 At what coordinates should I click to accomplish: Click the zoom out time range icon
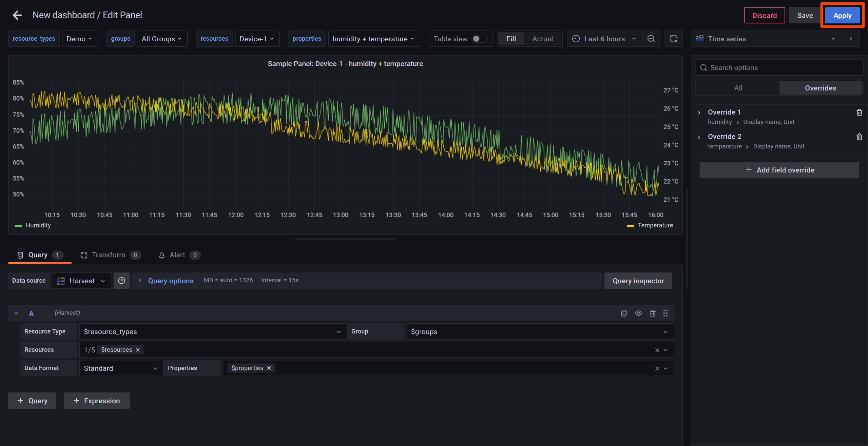click(x=651, y=39)
